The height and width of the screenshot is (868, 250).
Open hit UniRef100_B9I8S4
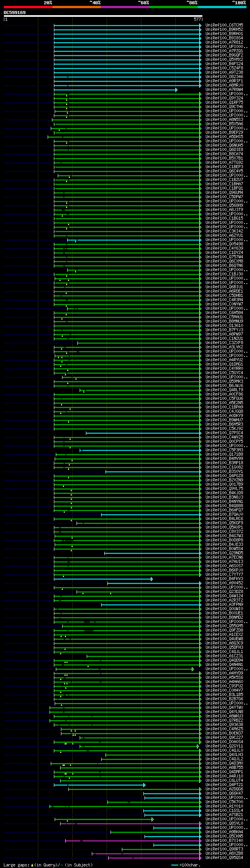tap(224, 38)
